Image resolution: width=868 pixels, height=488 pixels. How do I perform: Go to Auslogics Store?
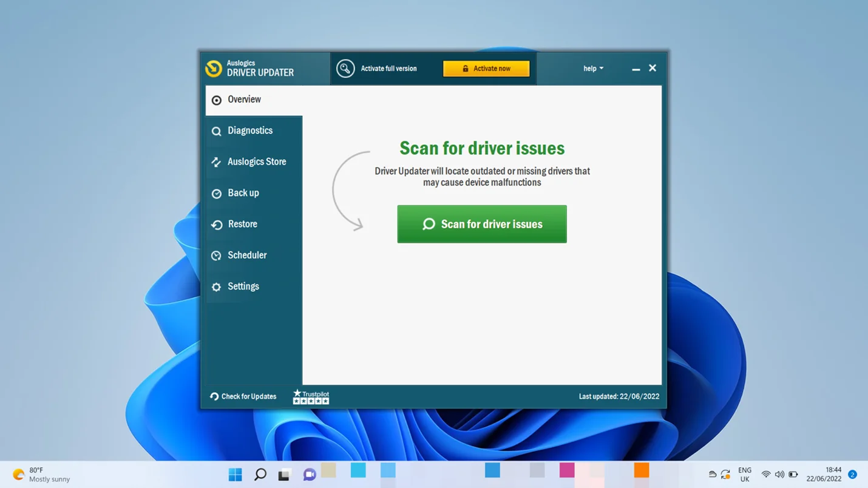(254, 161)
